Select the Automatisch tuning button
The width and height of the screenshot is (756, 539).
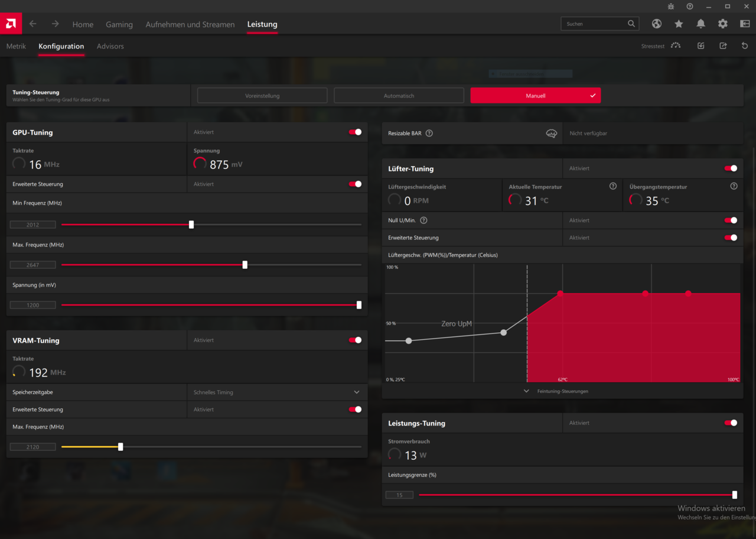399,96
